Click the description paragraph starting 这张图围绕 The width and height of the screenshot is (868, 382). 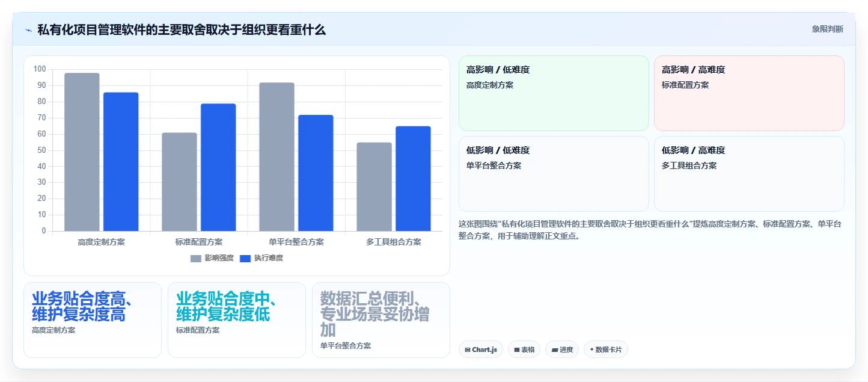point(650,230)
